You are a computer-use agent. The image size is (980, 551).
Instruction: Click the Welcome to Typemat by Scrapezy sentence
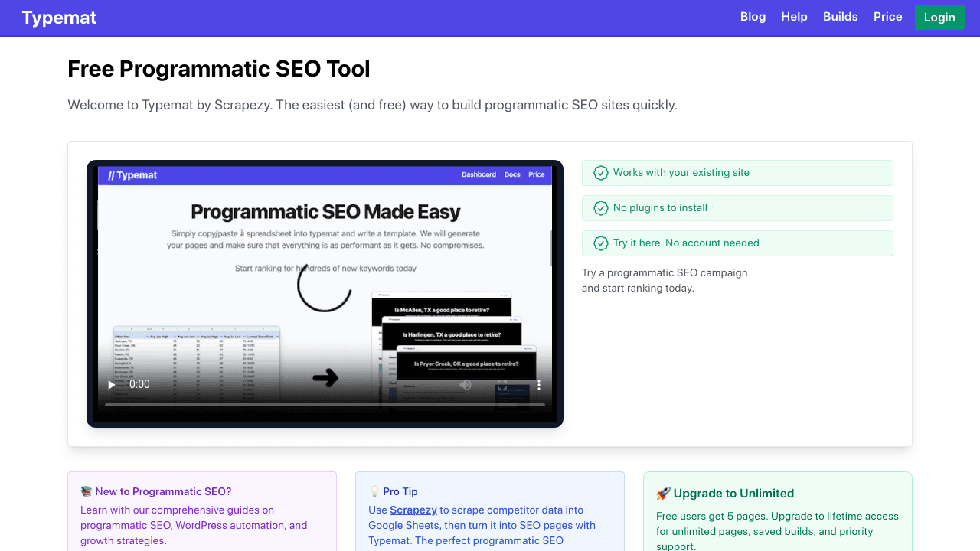click(372, 105)
